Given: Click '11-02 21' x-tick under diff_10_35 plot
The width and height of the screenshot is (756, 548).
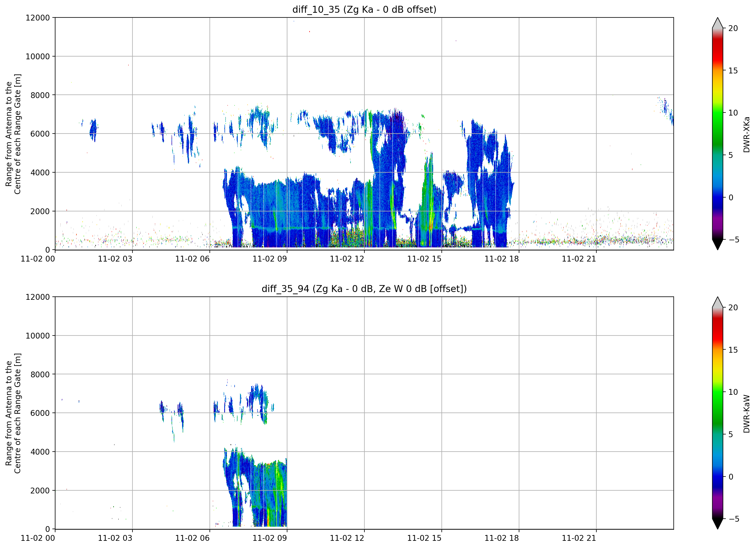Looking at the screenshot, I should point(579,259).
